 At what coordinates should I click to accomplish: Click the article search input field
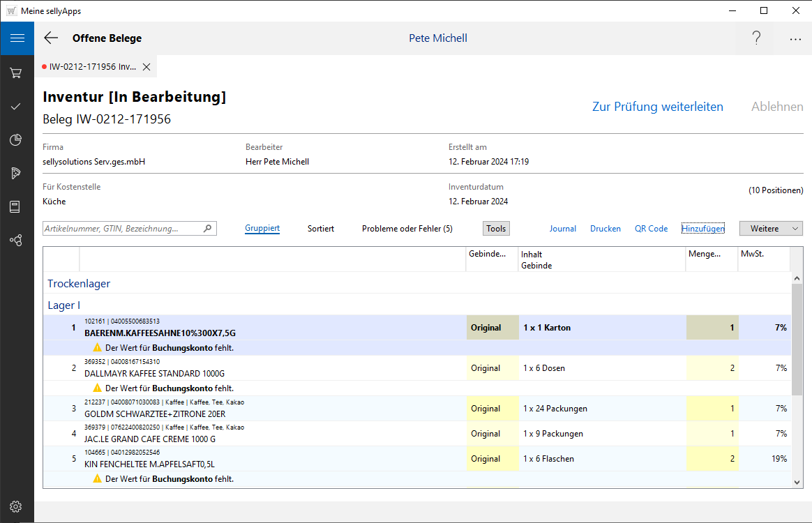point(122,229)
